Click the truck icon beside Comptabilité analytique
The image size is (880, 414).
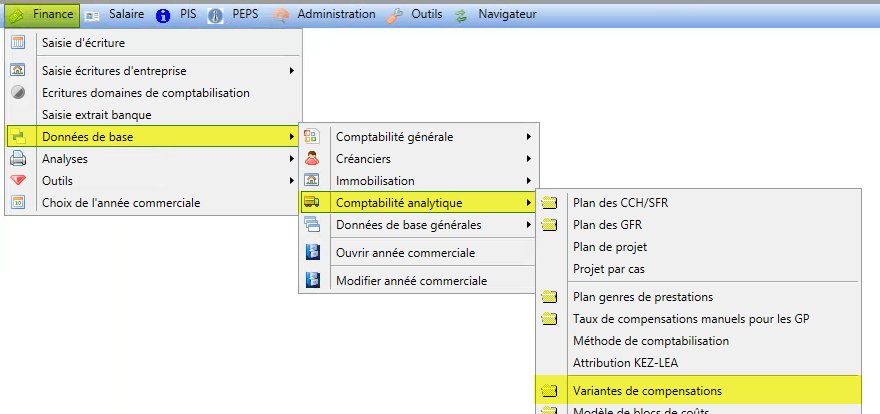coord(312,203)
